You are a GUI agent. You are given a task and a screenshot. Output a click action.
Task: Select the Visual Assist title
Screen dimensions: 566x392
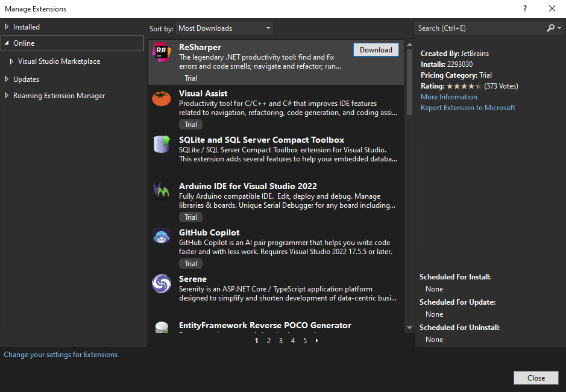coord(203,93)
